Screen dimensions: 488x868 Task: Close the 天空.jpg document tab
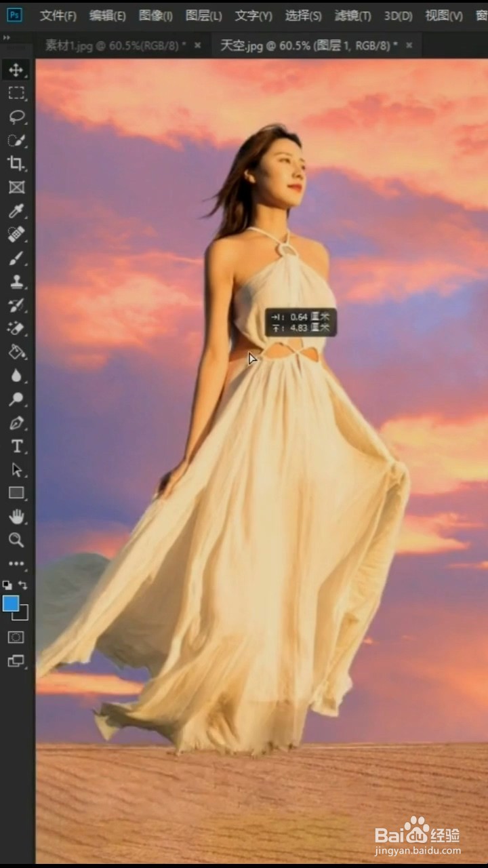(409, 45)
